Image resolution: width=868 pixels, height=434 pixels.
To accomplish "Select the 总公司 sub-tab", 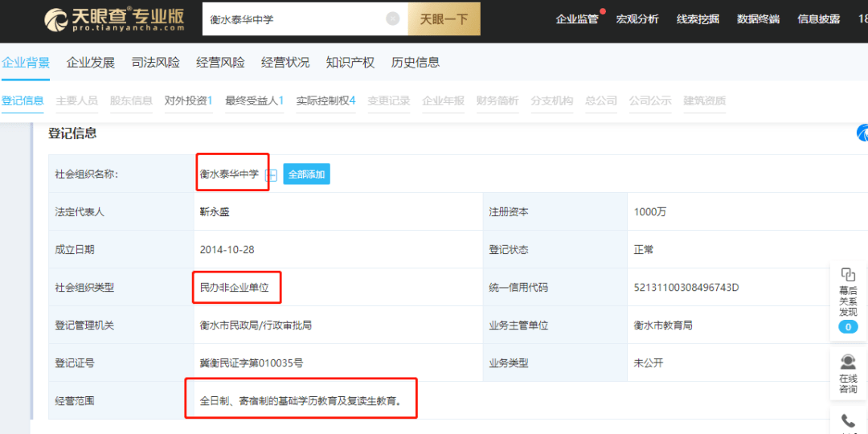I will click(600, 100).
